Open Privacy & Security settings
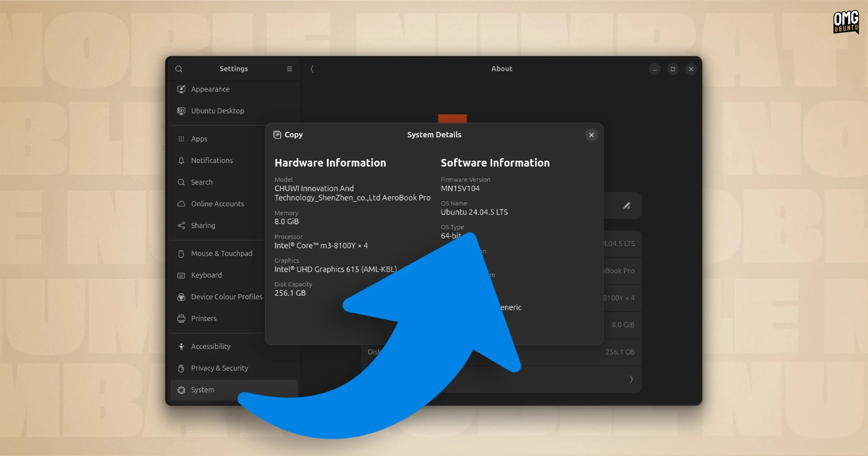The height and width of the screenshot is (456, 868). click(234, 369)
